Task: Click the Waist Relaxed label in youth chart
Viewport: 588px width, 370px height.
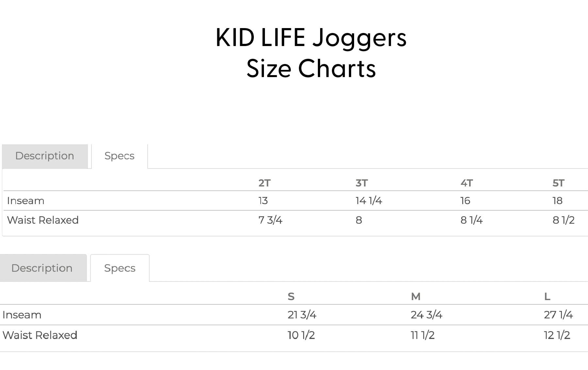Action: click(x=39, y=335)
